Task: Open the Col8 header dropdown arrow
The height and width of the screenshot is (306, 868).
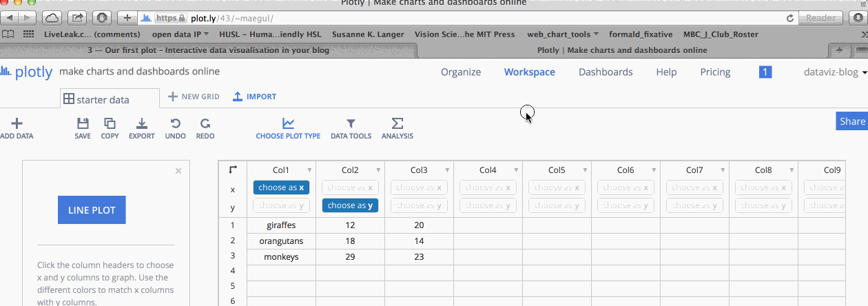Action: (792, 170)
